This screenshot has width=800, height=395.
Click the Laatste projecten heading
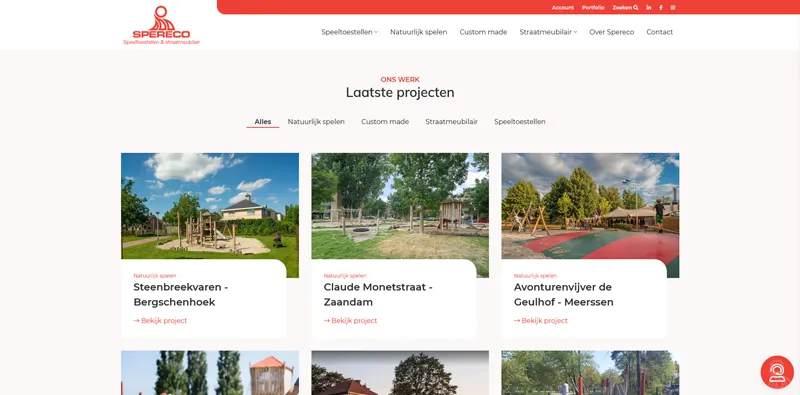pyautogui.click(x=400, y=93)
